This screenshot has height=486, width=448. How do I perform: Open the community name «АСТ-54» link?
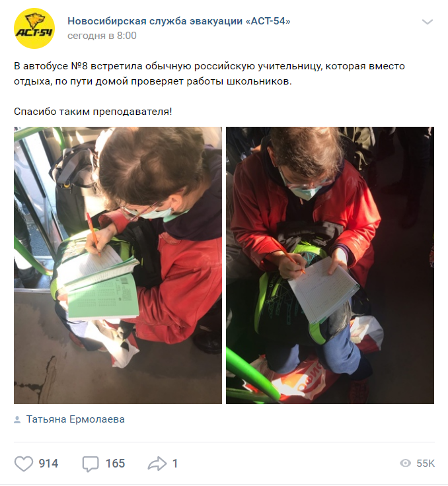tap(179, 21)
